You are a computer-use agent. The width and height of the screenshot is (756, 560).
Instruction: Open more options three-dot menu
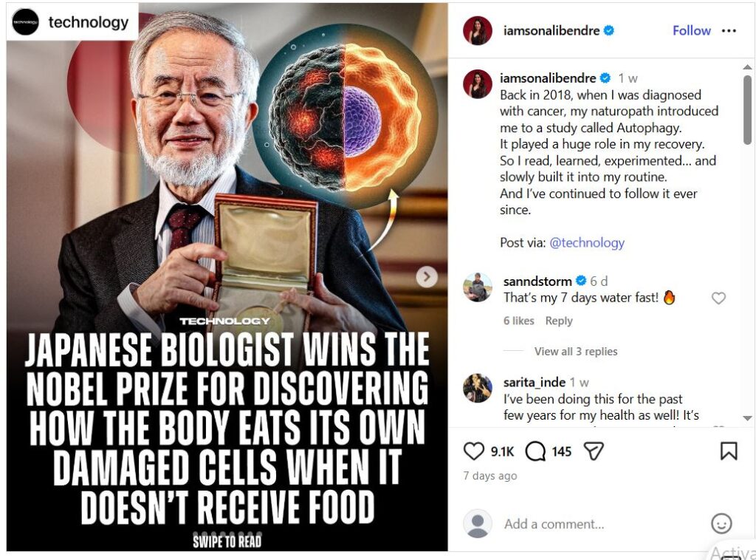pyautogui.click(x=729, y=31)
